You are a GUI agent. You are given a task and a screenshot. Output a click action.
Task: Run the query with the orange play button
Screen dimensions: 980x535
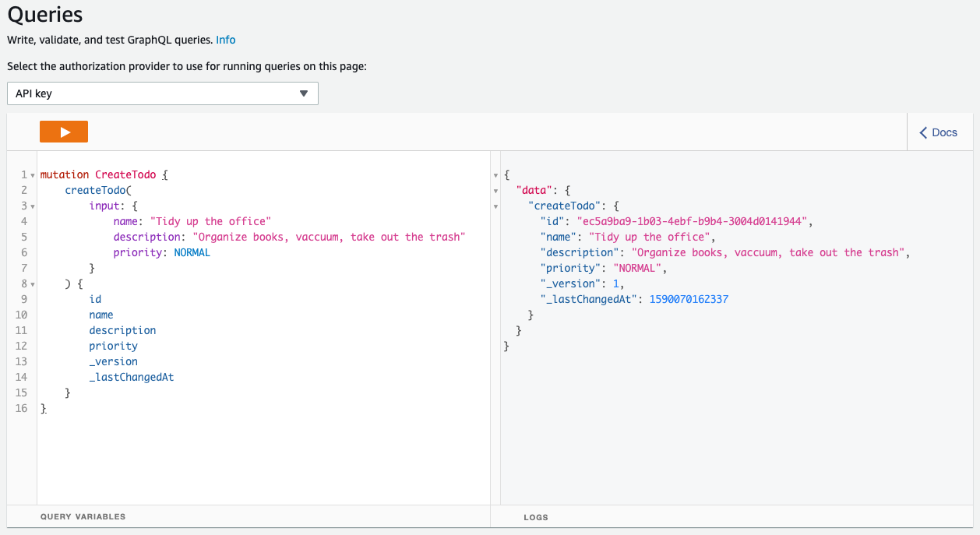(x=64, y=132)
